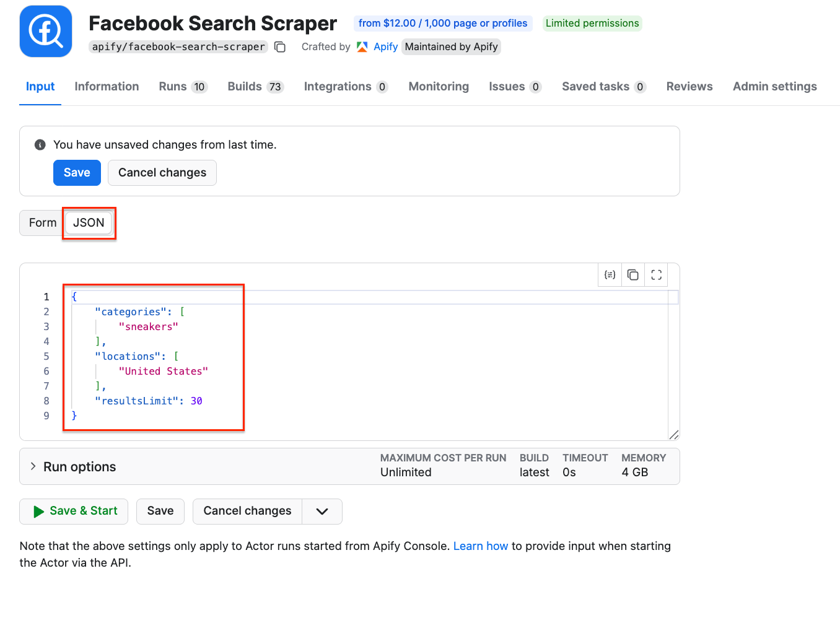
Task: Open the Learn how link
Action: (x=481, y=546)
